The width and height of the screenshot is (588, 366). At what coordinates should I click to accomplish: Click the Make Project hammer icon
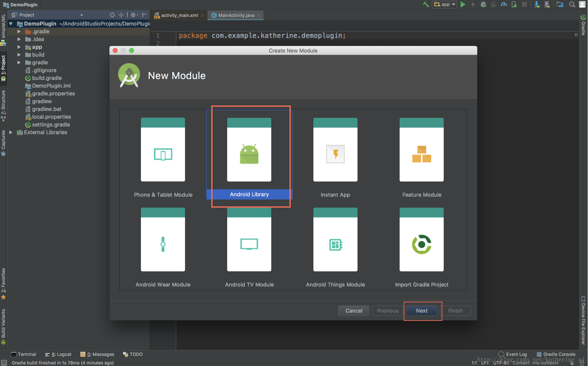pos(426,5)
